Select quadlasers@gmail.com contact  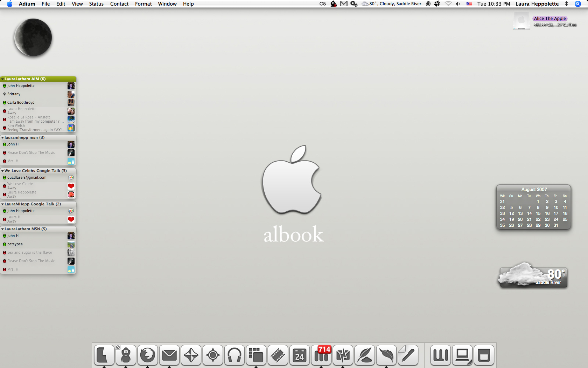(x=38, y=177)
